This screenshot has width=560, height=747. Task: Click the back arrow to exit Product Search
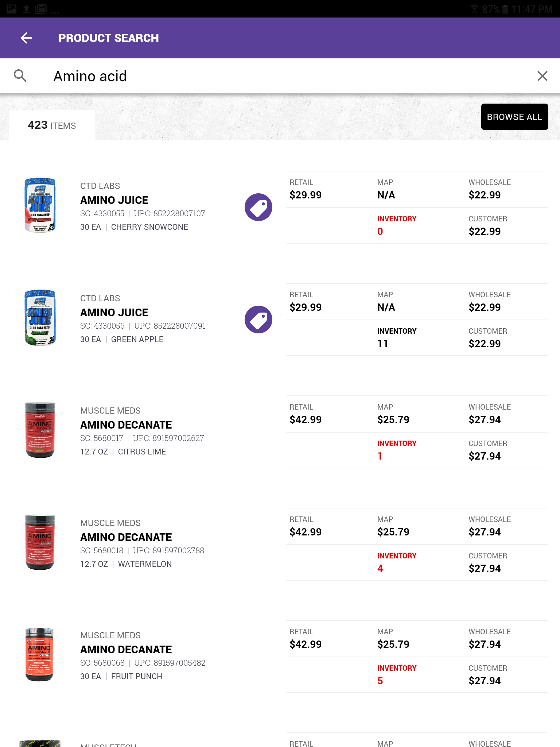click(x=27, y=38)
